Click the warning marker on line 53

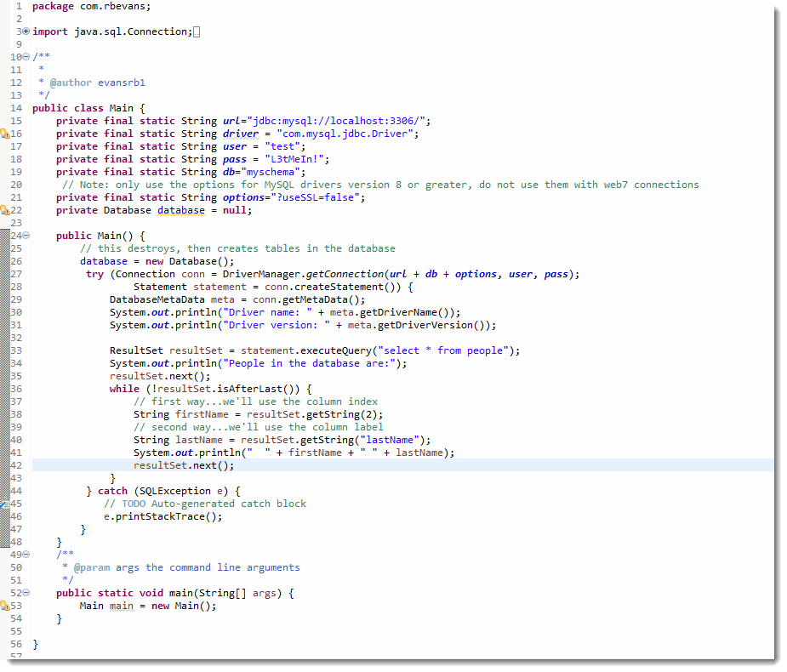point(4,606)
